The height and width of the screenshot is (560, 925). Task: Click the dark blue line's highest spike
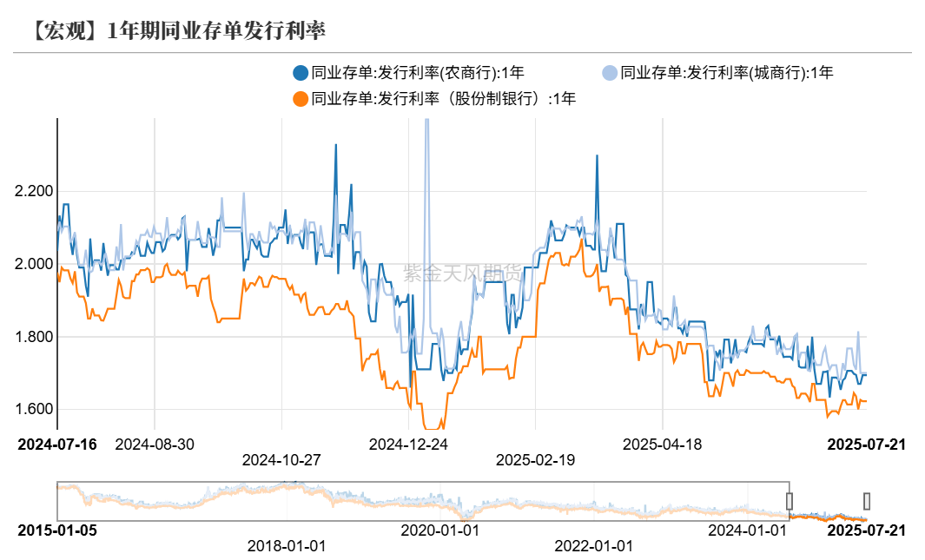pyautogui.click(x=334, y=146)
